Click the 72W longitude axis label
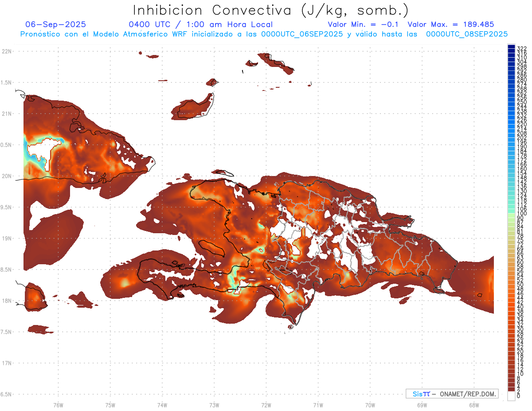Screen dimensions: 532x411 tap(266, 405)
